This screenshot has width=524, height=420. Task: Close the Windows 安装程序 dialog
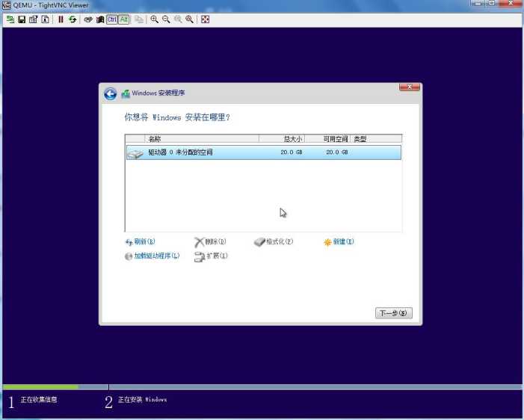410,87
